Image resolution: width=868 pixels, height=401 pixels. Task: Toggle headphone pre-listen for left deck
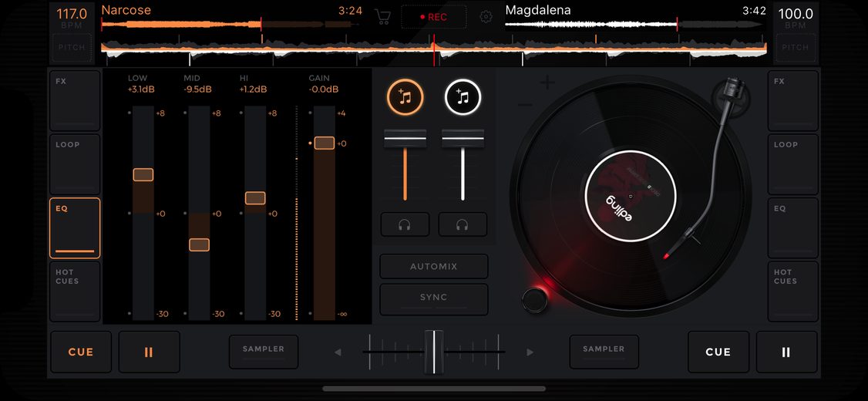[405, 224]
